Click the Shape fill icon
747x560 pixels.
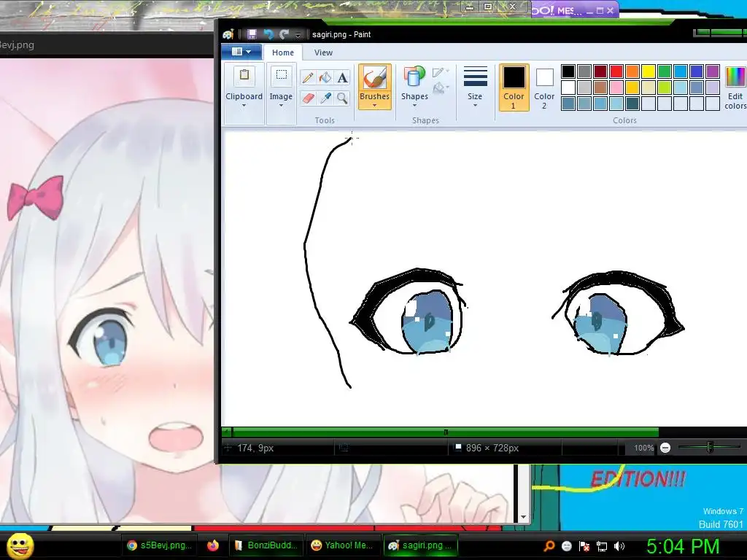[439, 88]
